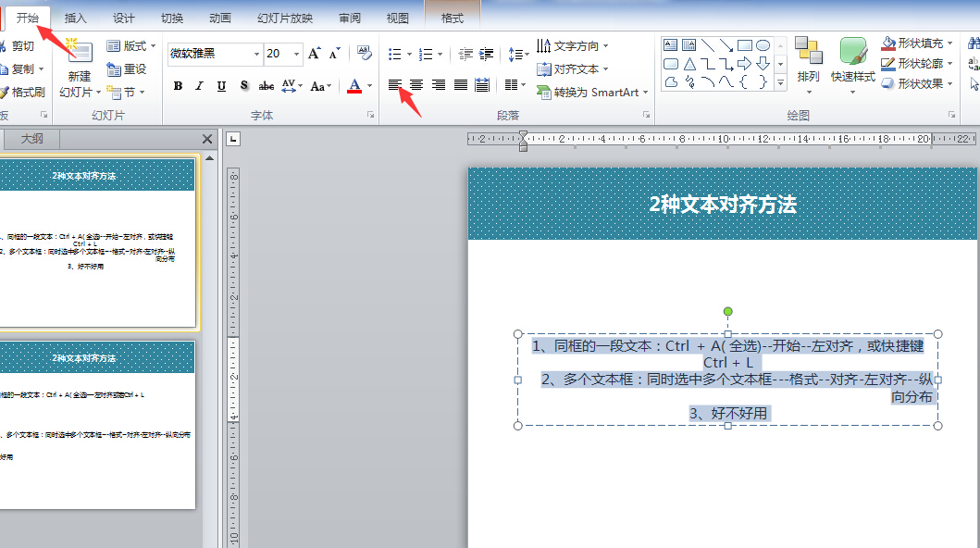Screen dimensions: 980x548
Task: Increase font size with the large A icon
Action: pyautogui.click(x=315, y=54)
